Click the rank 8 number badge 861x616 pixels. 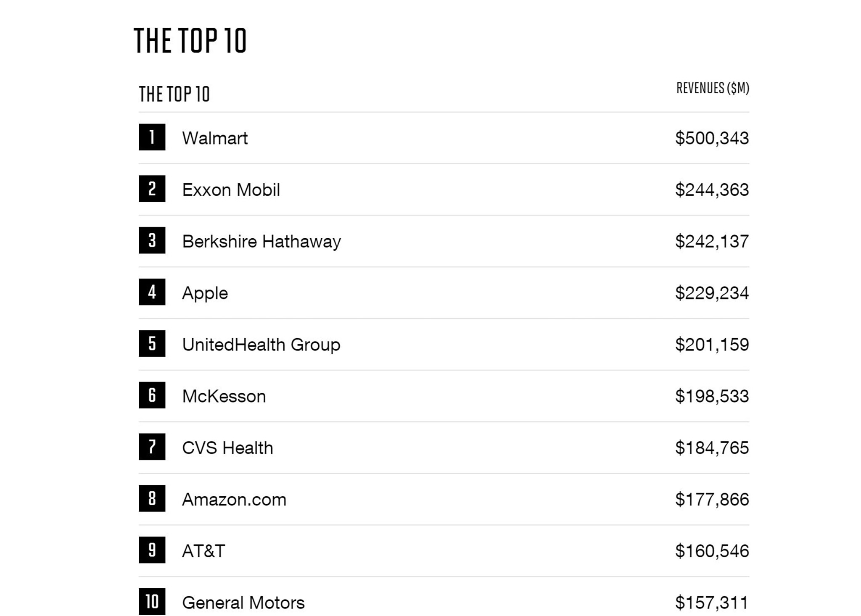pos(152,498)
